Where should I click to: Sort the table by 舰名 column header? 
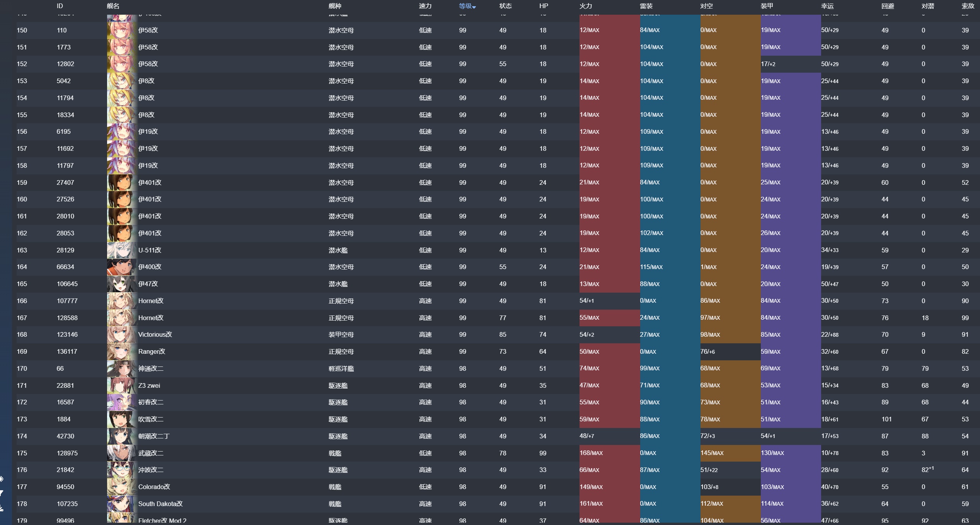[113, 6]
